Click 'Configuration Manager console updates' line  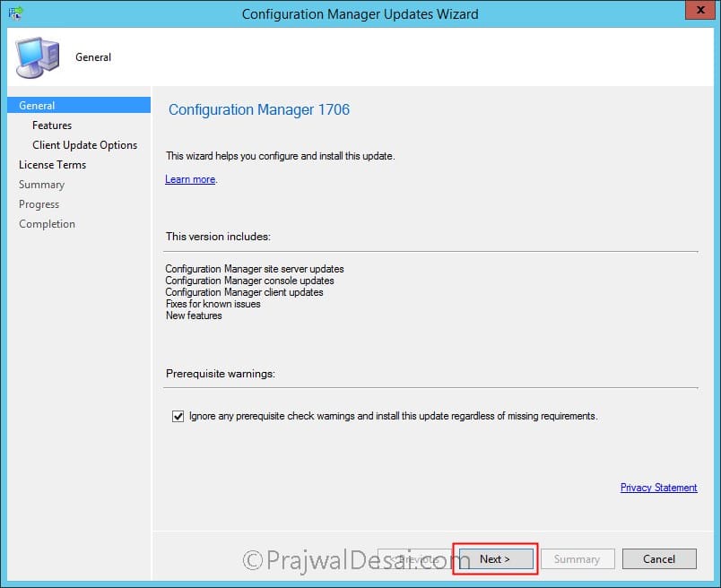point(249,281)
